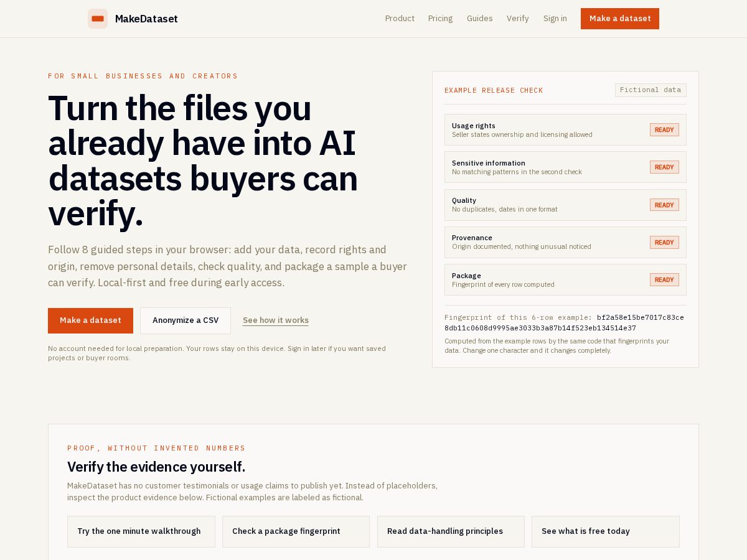Click the MakeDataset brand name
This screenshot has width=747, height=560.
pyautogui.click(x=146, y=19)
